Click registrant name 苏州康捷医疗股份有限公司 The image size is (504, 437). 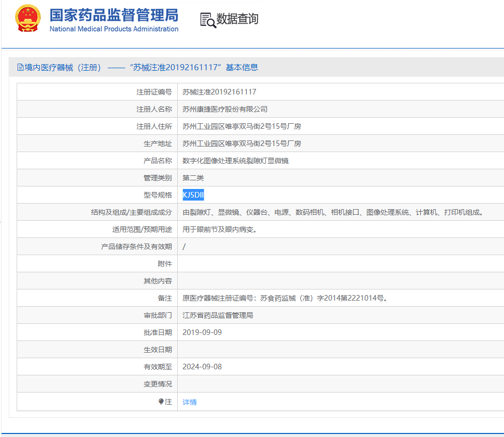tap(225, 109)
